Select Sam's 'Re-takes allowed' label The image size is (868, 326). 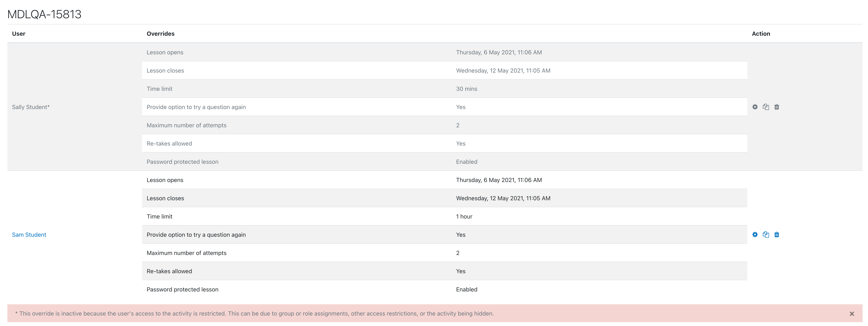pyautogui.click(x=169, y=271)
